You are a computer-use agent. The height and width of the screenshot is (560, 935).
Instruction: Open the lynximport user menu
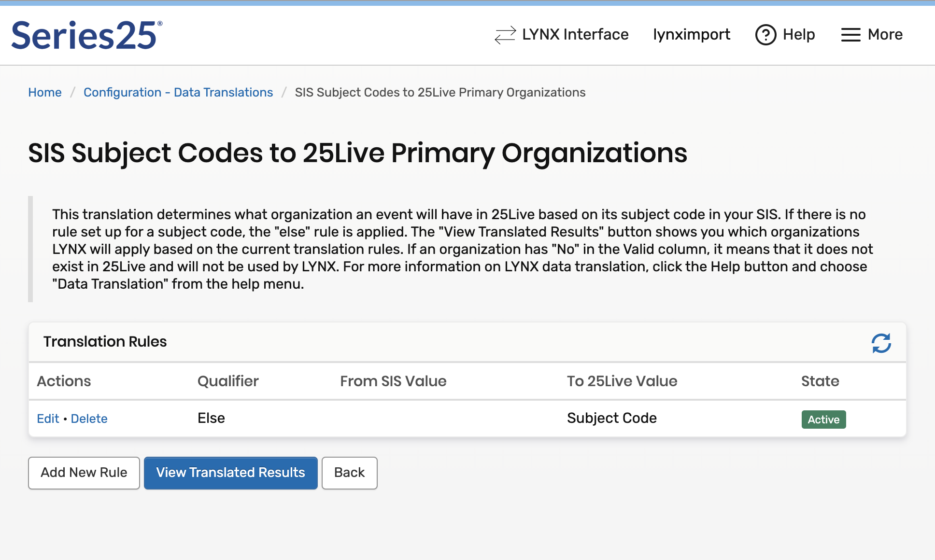(x=691, y=35)
